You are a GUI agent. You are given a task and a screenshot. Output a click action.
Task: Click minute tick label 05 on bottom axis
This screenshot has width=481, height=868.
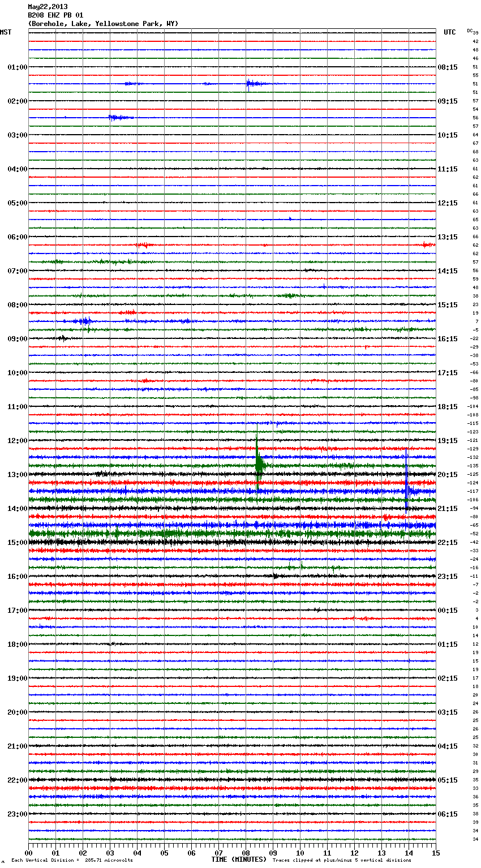[164, 853]
